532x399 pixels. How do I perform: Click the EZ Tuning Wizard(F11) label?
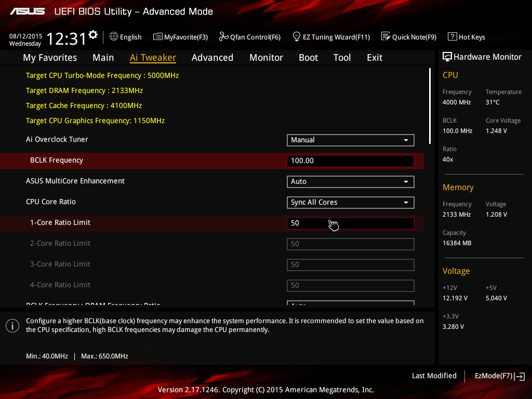336,37
